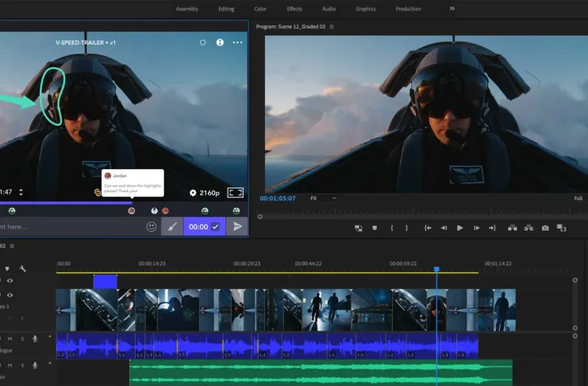Click the emoji picker in comment box
Viewport: 588px width, 386px height.
[x=152, y=226]
